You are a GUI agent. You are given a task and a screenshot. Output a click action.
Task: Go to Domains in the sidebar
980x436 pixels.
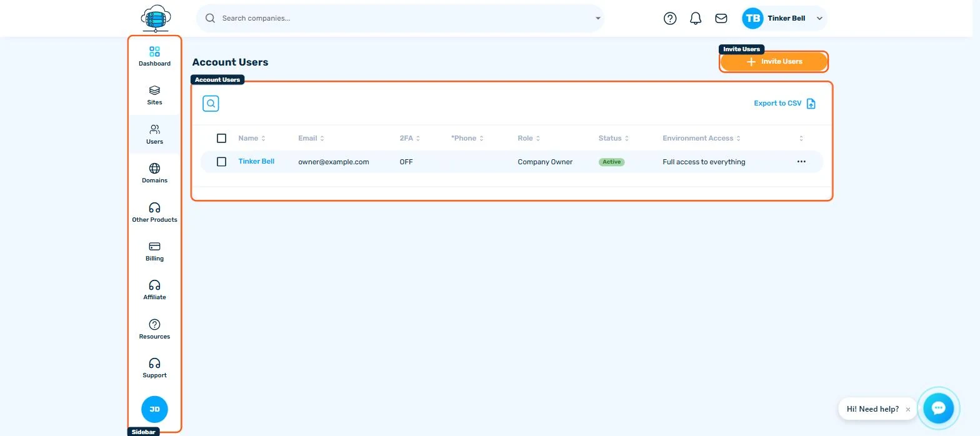tap(154, 173)
